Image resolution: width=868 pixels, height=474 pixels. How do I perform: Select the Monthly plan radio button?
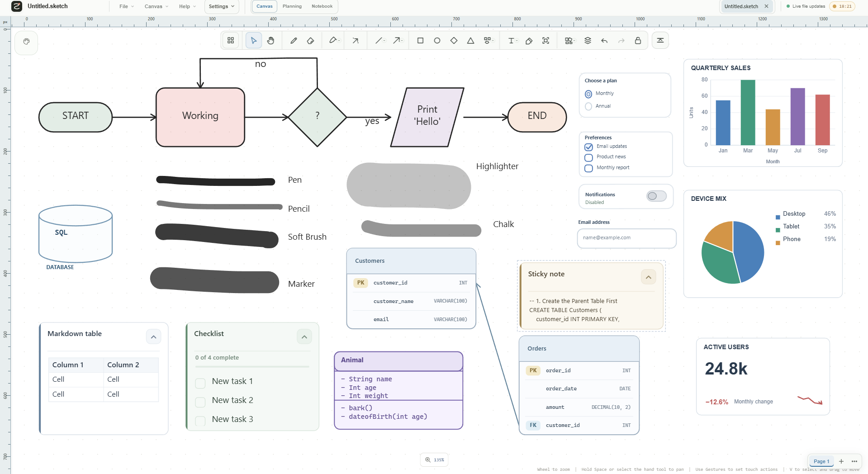[588, 94]
